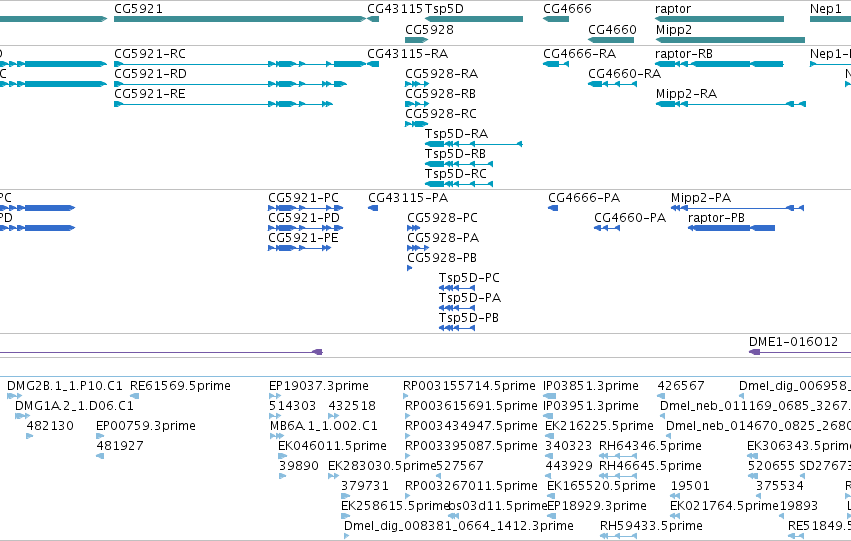
Task: Select transcript CG5921-RE
Action: [x=150, y=94]
